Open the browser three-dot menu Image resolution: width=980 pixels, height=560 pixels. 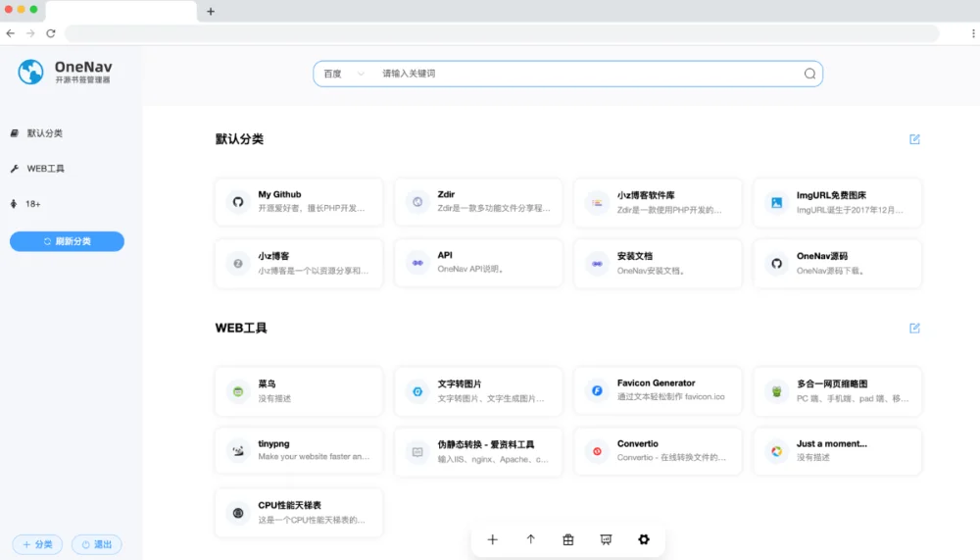(x=972, y=33)
